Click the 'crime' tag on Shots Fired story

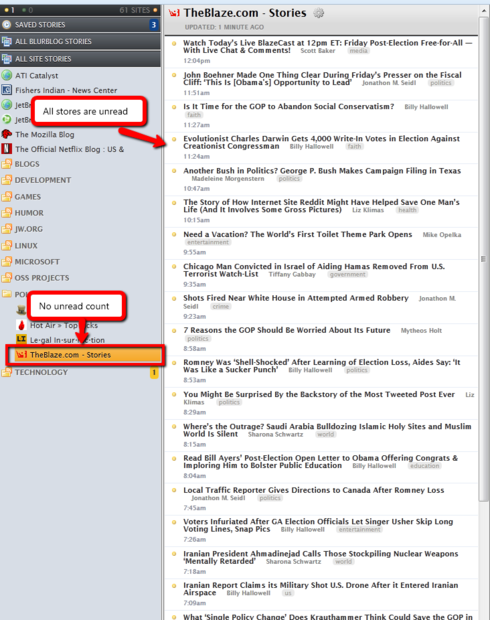click(220, 306)
